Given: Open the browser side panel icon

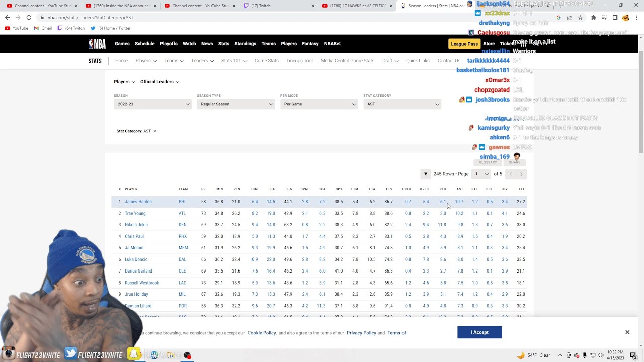Looking at the screenshot, I should 615,17.
